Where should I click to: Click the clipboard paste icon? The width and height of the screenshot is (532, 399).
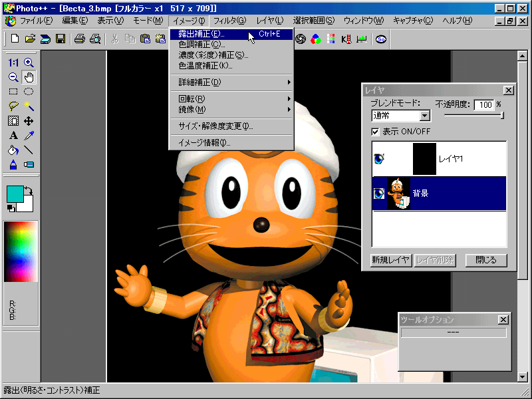point(145,39)
